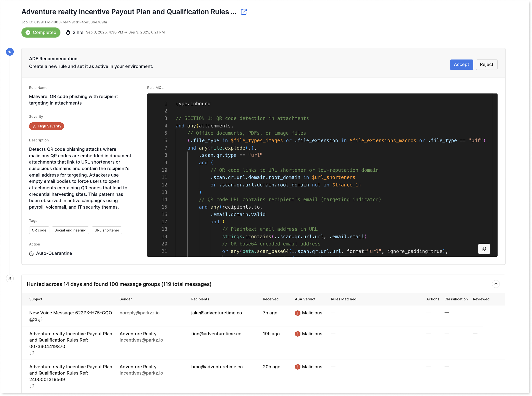Screen dimensions: 532x396
Task: Click the Auto-Quarantine action label
Action: (54, 253)
